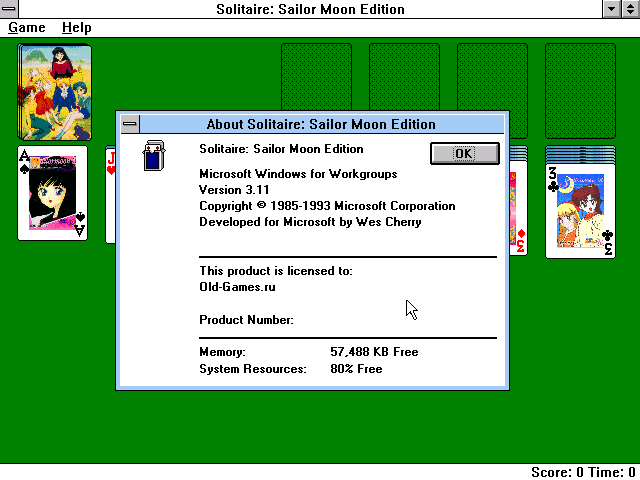Open the Game menu
640x480 pixels.
click(x=27, y=28)
